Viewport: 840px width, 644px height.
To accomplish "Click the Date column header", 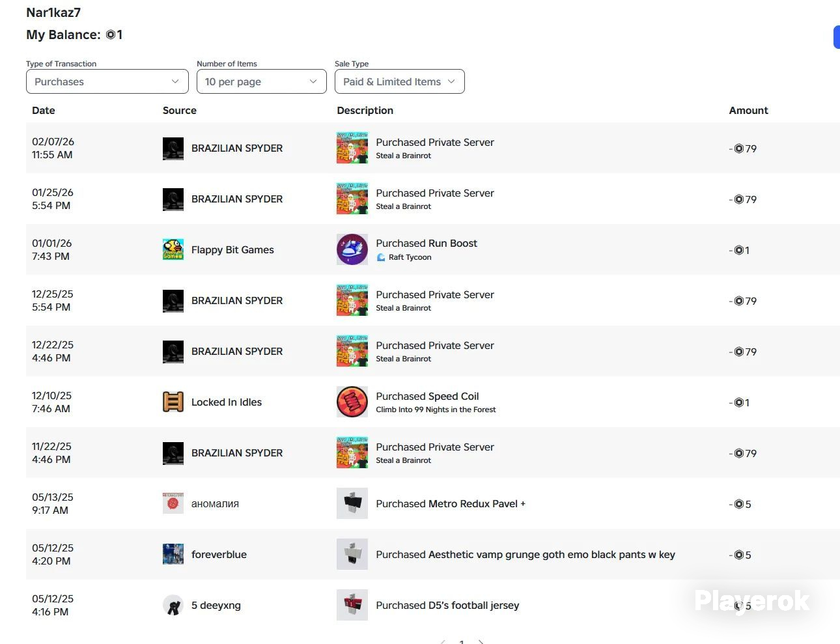I will click(x=44, y=111).
